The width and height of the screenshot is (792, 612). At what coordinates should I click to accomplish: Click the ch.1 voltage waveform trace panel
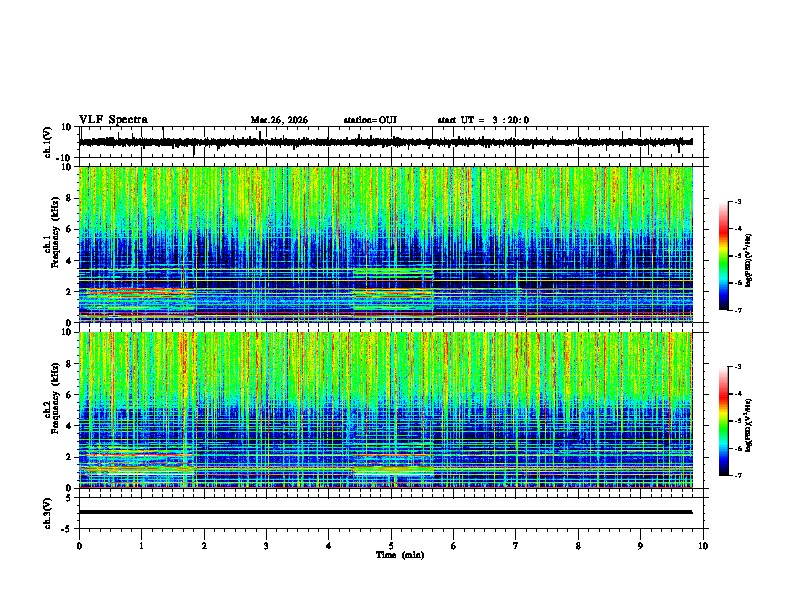click(x=393, y=142)
